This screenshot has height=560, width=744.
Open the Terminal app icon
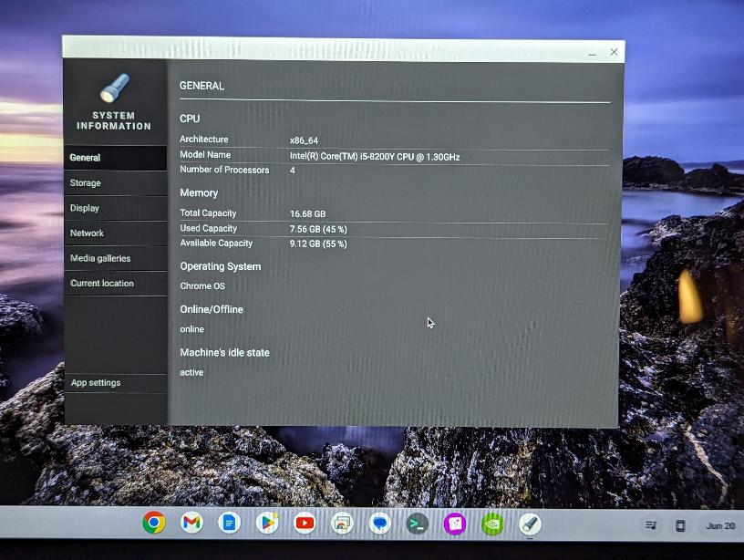coord(417,524)
